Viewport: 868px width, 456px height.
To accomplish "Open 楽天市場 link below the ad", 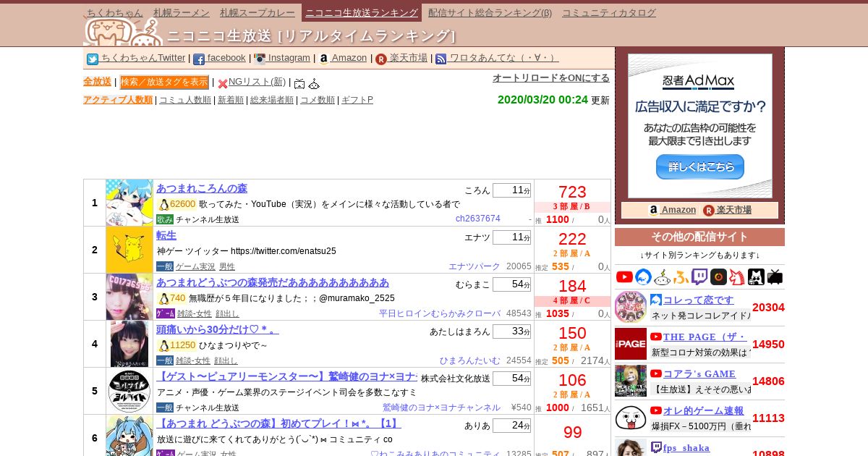I will (x=734, y=210).
